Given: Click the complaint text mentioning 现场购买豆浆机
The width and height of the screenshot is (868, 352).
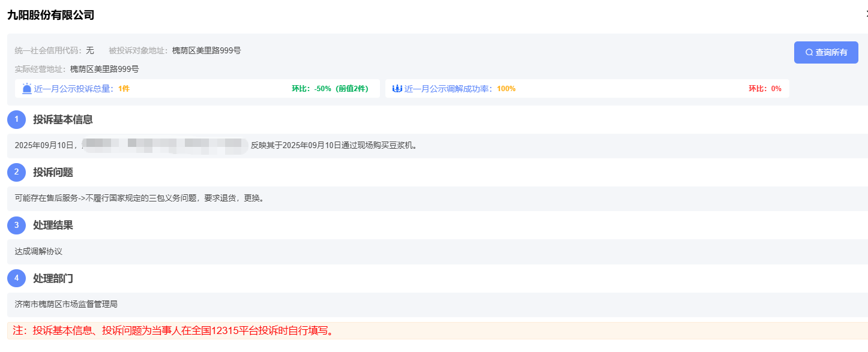Looking at the screenshot, I should pos(334,146).
